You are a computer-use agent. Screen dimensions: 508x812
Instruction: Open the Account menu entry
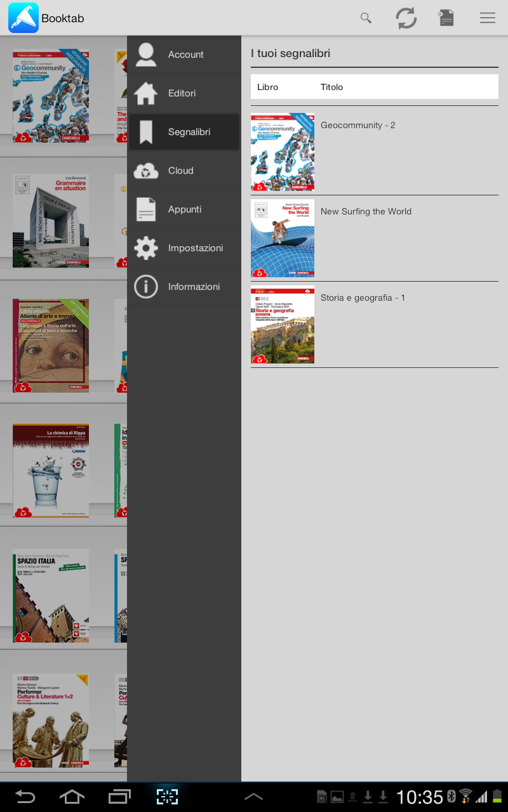tap(184, 55)
